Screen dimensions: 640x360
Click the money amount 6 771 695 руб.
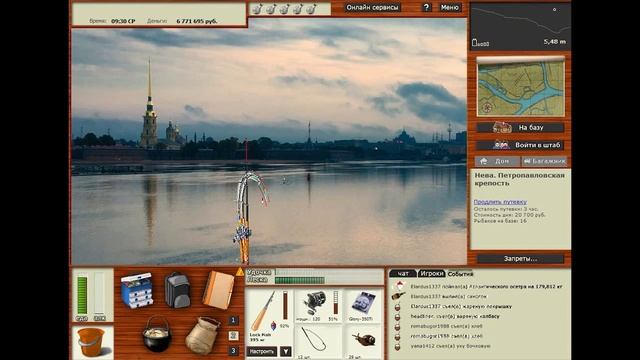click(x=197, y=21)
